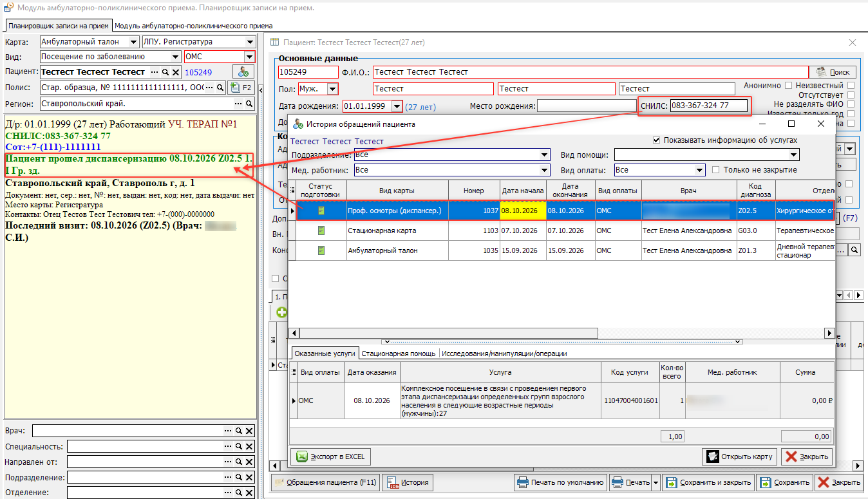Click the magnifier icon in the Регион field
868x499 pixels.
pyautogui.click(x=249, y=104)
